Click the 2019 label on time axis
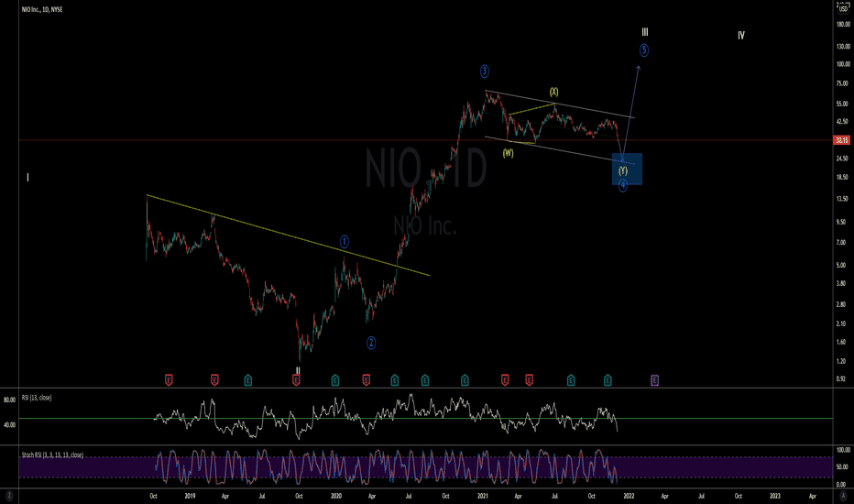This screenshot has height=504, width=854. 190,496
